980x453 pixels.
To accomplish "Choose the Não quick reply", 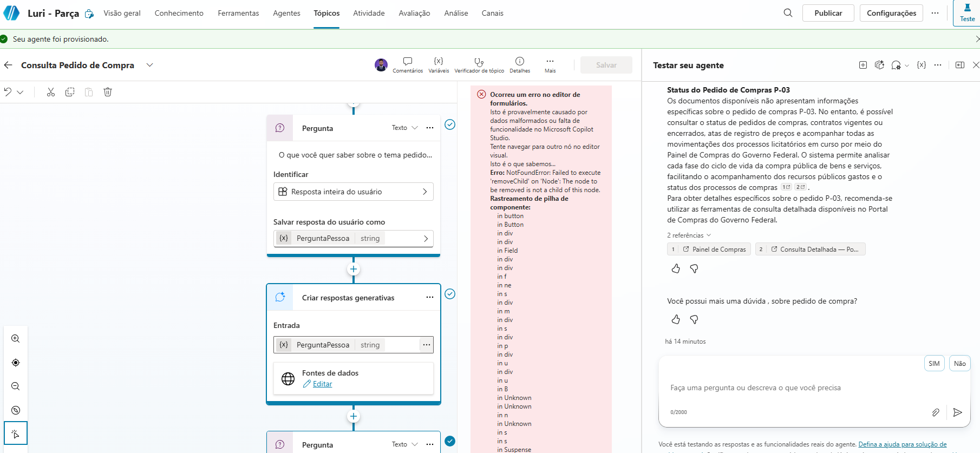I will click(960, 364).
